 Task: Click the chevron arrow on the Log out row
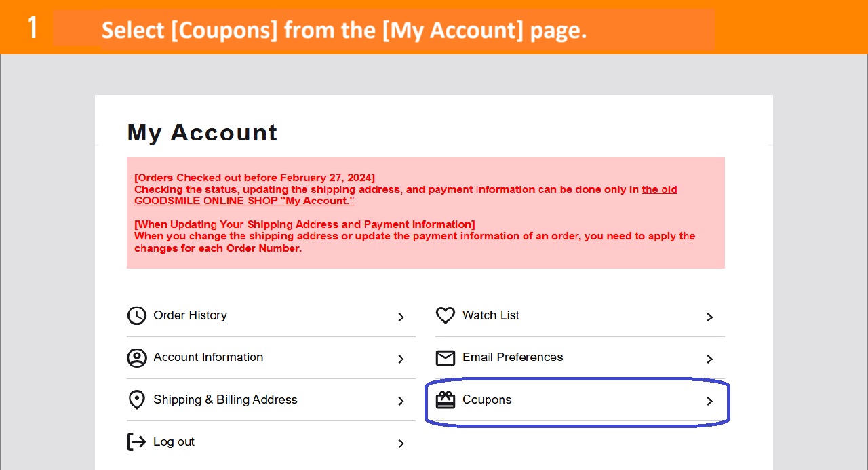(x=401, y=443)
